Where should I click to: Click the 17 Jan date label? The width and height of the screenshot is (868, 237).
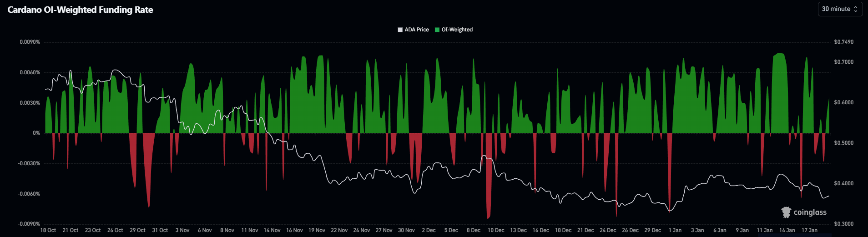pos(810,230)
